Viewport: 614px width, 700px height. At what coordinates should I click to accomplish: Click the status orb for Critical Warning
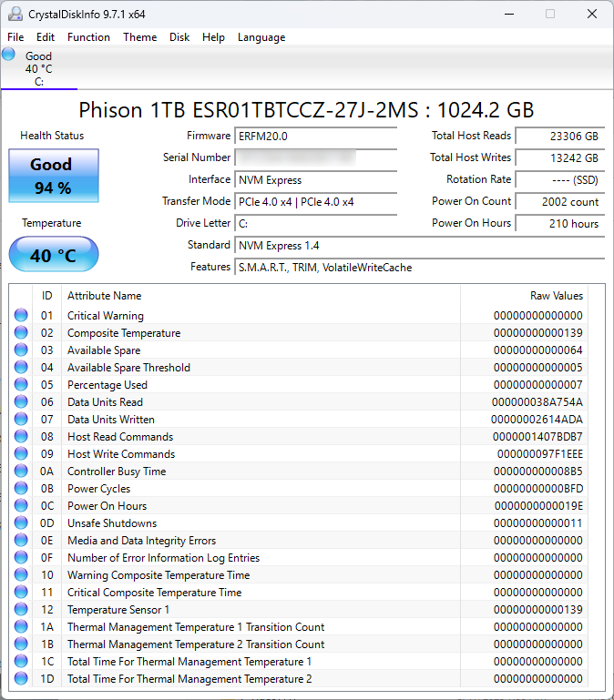pos(21,315)
